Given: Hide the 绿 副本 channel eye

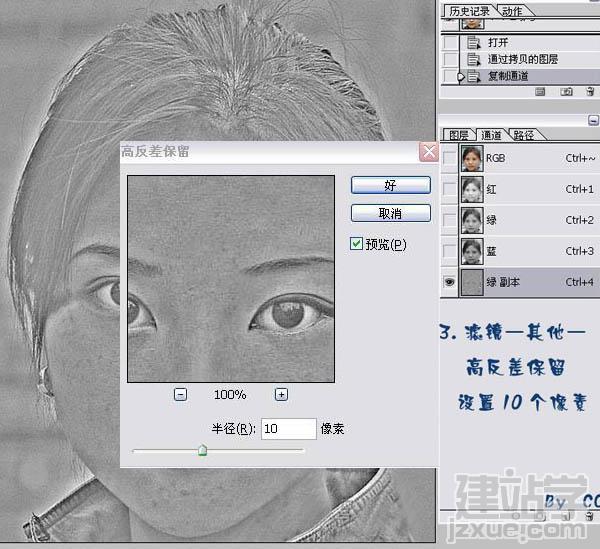Looking at the screenshot, I should tap(450, 282).
